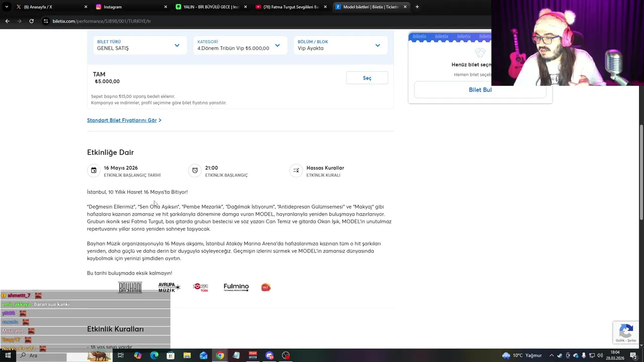Click the Power Türk sponsor logo
The height and width of the screenshot is (362, 644).
[x=200, y=287]
